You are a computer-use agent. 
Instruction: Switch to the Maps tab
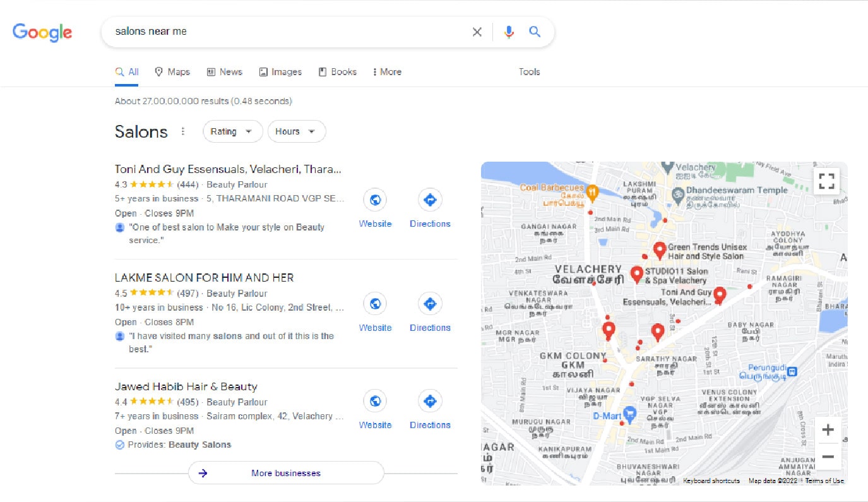[172, 72]
